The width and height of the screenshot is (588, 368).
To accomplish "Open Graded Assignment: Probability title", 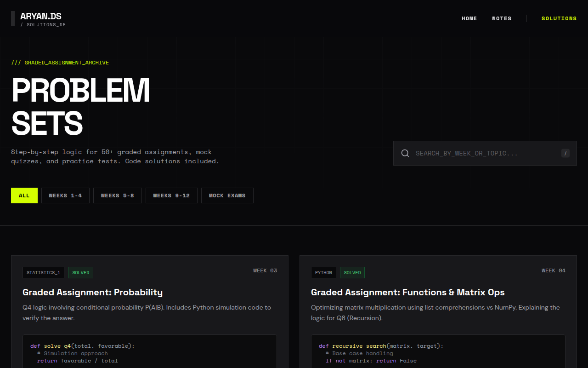I will [x=92, y=292].
